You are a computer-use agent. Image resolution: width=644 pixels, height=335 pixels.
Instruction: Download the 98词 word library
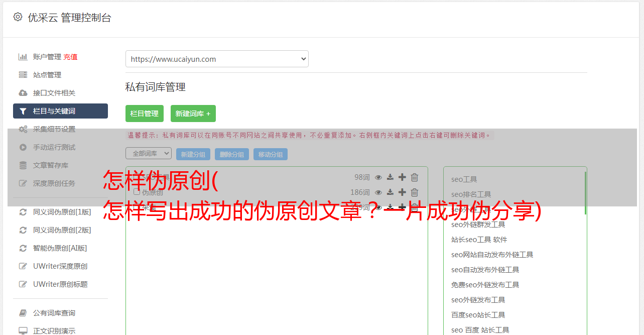coord(391,177)
